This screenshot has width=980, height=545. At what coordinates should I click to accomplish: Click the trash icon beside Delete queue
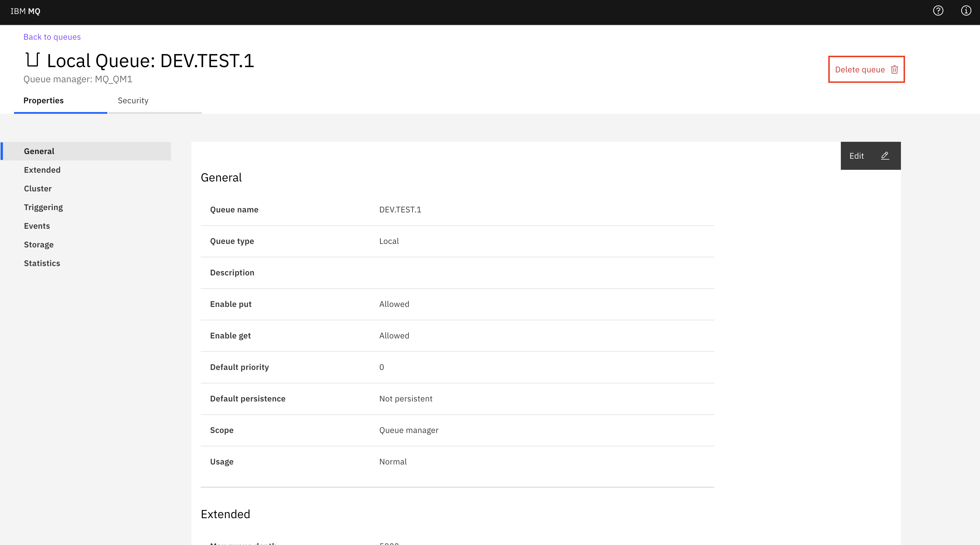tap(894, 70)
